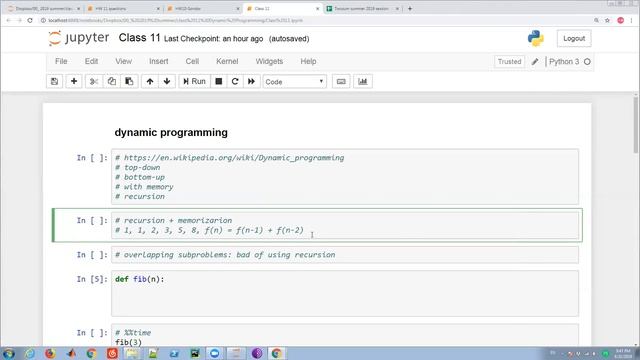Open the View menu

pos(123,61)
